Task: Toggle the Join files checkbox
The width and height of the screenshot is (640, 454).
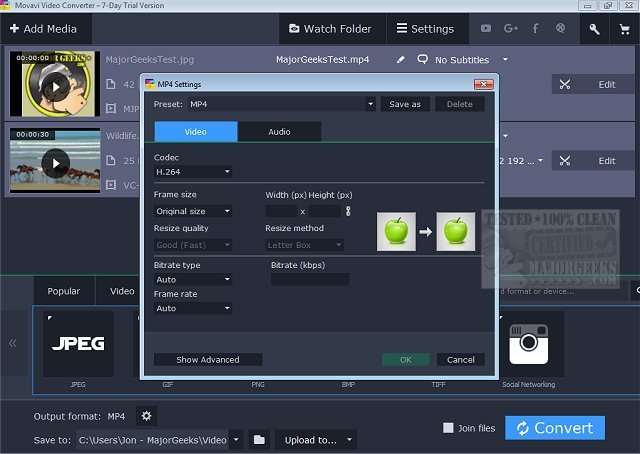Action: [448, 428]
